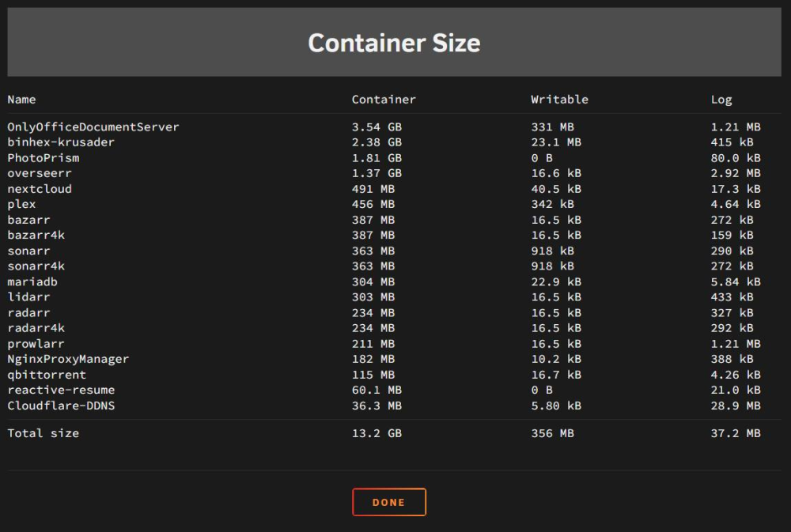Click the overseerr container name
This screenshot has width=791, height=532.
point(40,173)
